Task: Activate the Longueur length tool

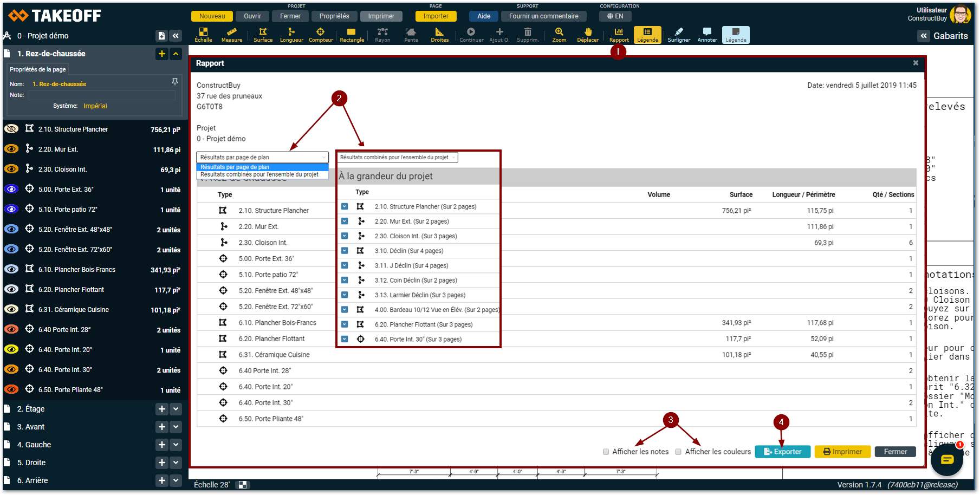Action: pos(291,35)
